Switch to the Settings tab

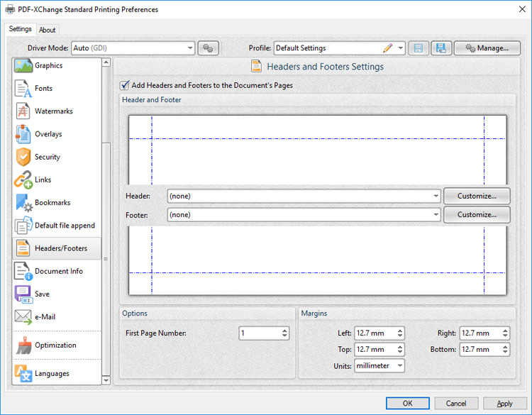(x=21, y=29)
